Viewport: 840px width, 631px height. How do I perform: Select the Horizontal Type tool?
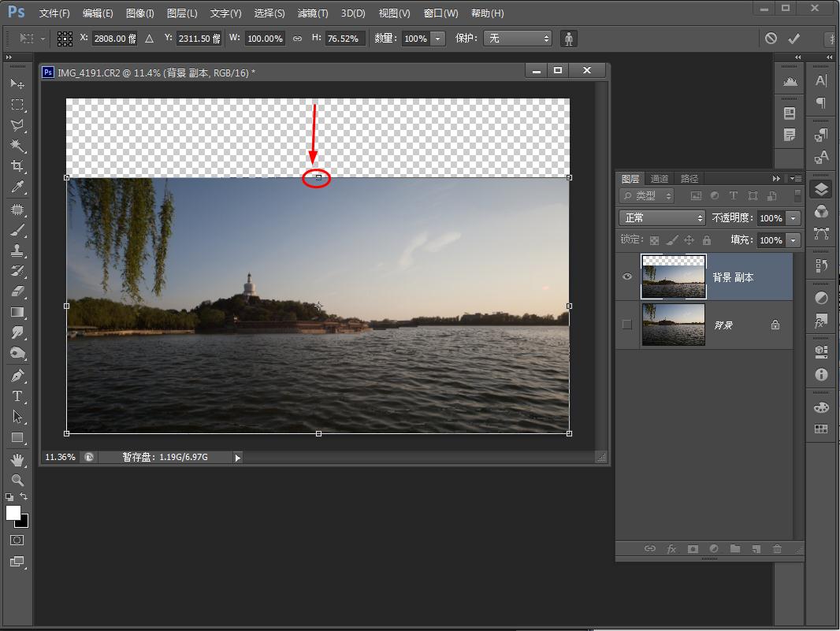(17, 396)
